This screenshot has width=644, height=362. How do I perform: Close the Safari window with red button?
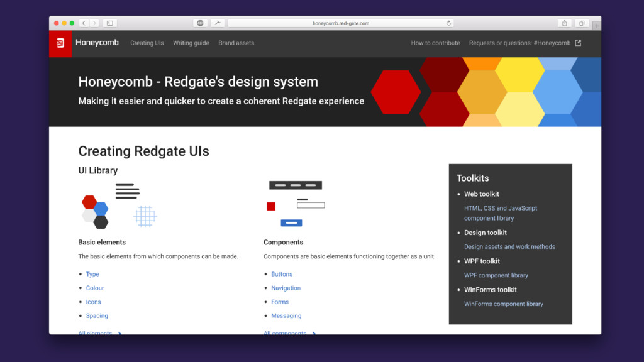point(56,23)
